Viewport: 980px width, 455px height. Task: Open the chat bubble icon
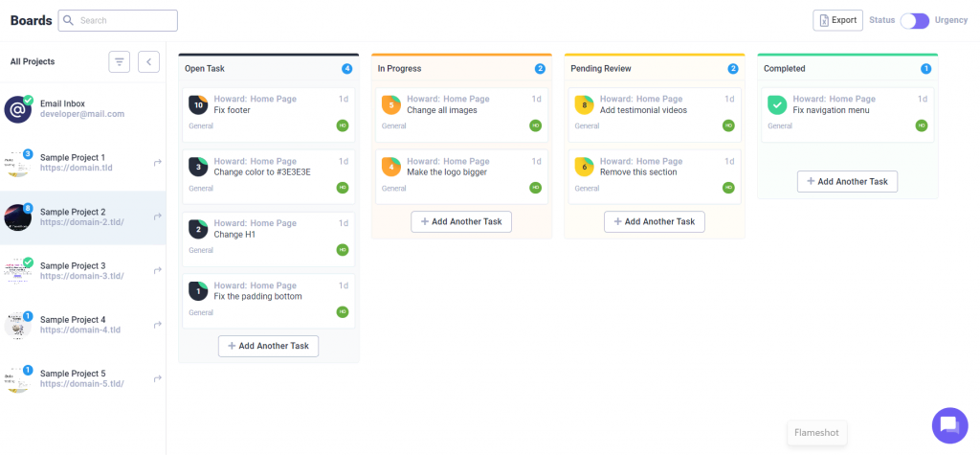click(949, 425)
